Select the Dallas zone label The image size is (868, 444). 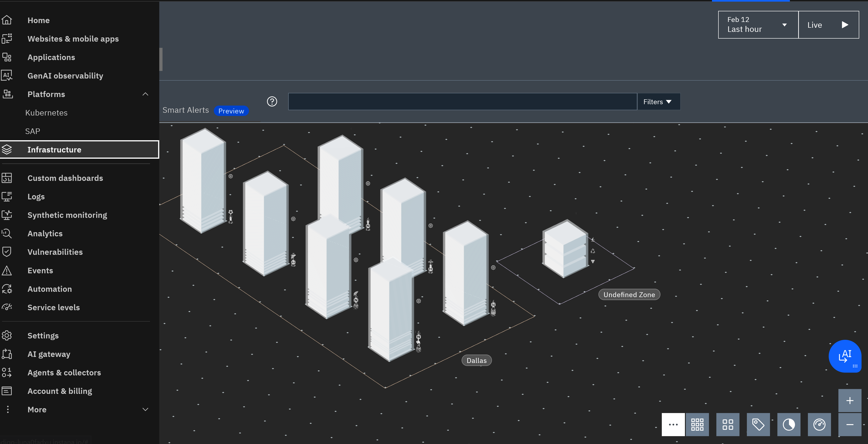coord(476,361)
